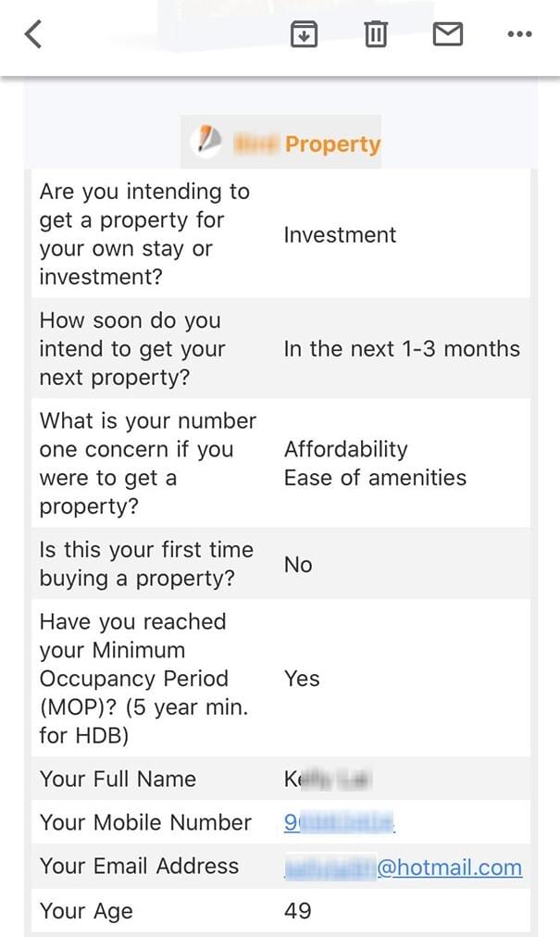Open the hotmail.com email address link
The height and width of the screenshot is (937, 560).
pyautogui.click(x=450, y=867)
